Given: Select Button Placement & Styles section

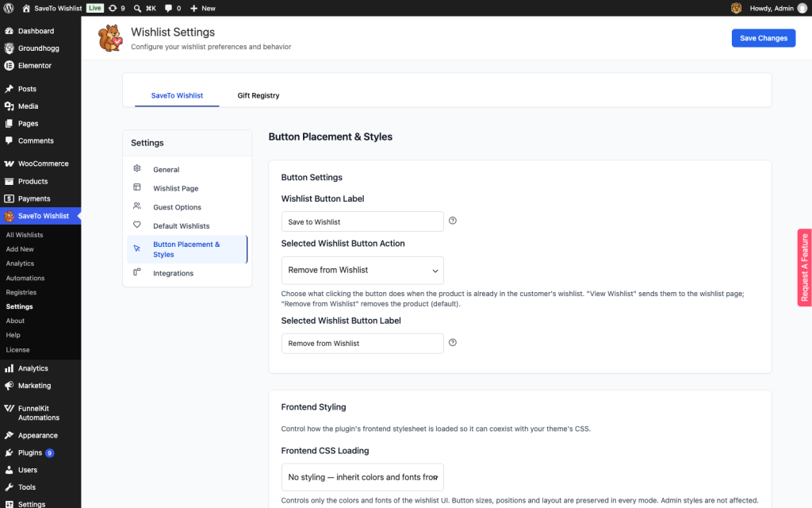Looking at the screenshot, I should click(187, 249).
